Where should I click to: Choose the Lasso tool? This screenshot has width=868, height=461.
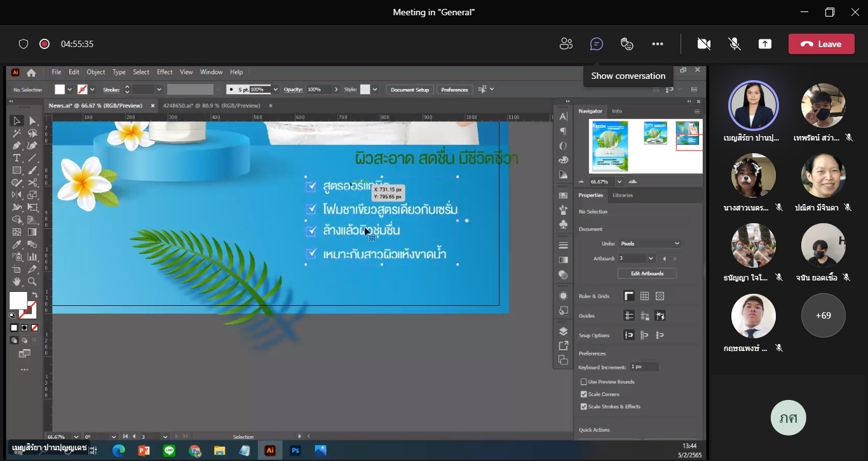(x=32, y=134)
